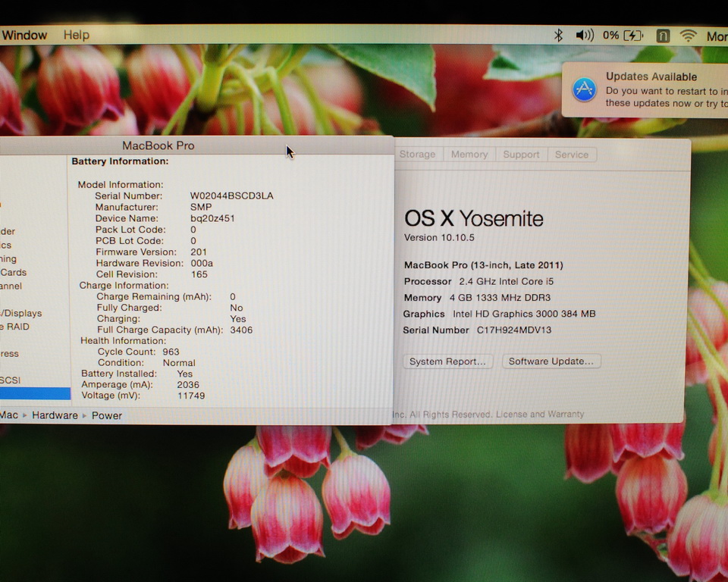Open the Window menu

click(24, 36)
